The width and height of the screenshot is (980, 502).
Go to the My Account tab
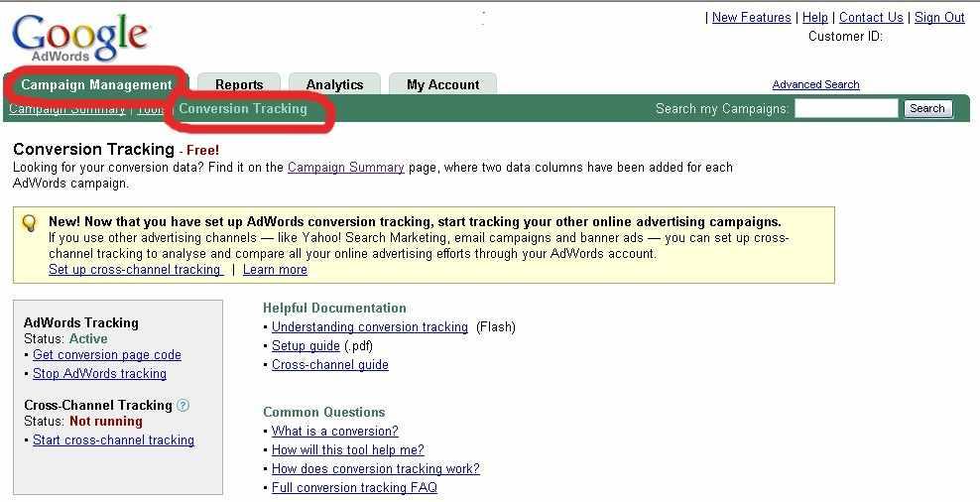(442, 84)
